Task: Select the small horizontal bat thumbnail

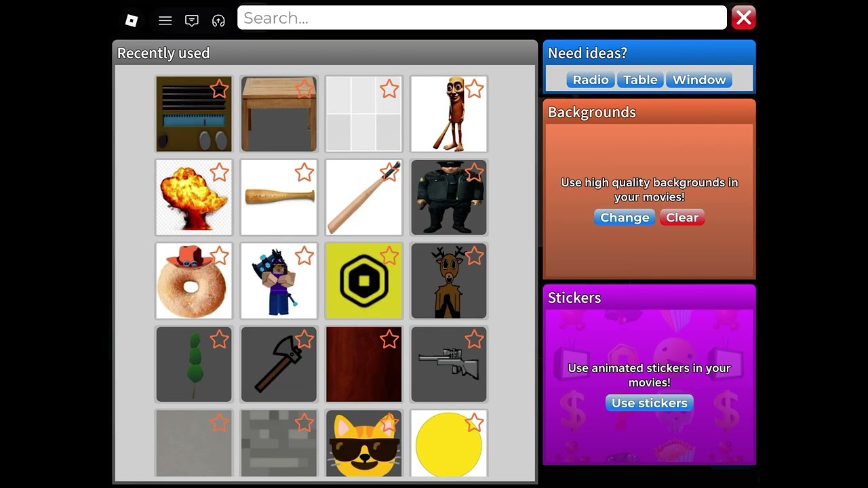Action: [x=279, y=197]
